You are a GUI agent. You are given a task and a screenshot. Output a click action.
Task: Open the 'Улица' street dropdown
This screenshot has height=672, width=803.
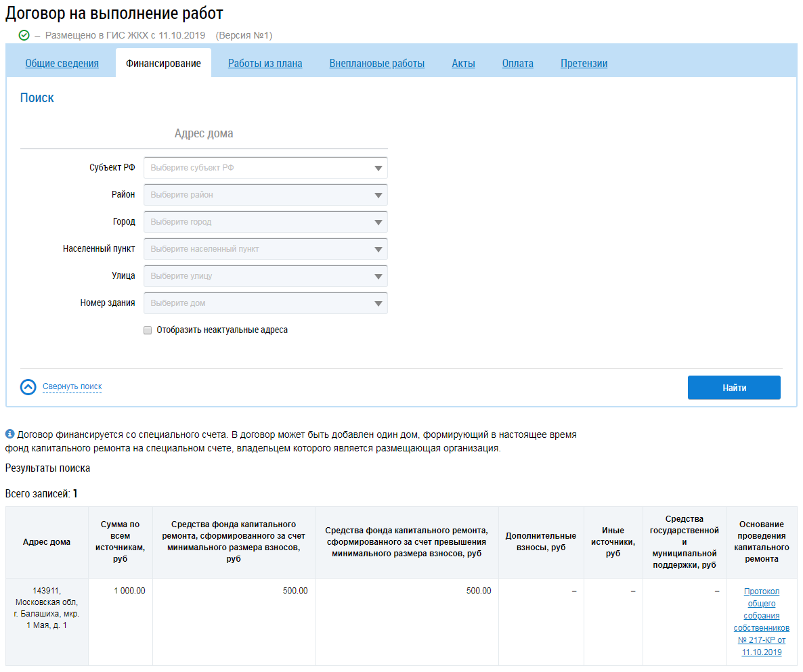coord(265,276)
